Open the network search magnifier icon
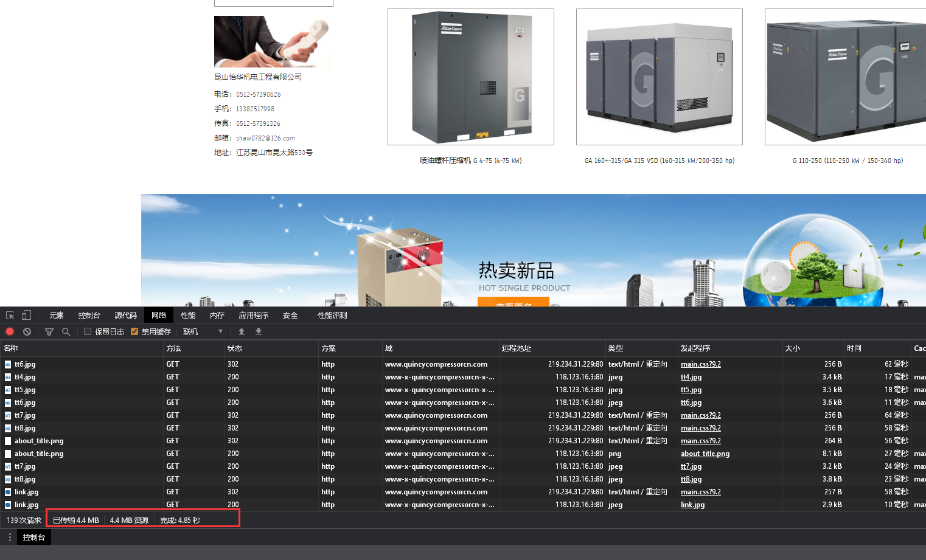The height and width of the screenshot is (560, 926). 66,331
